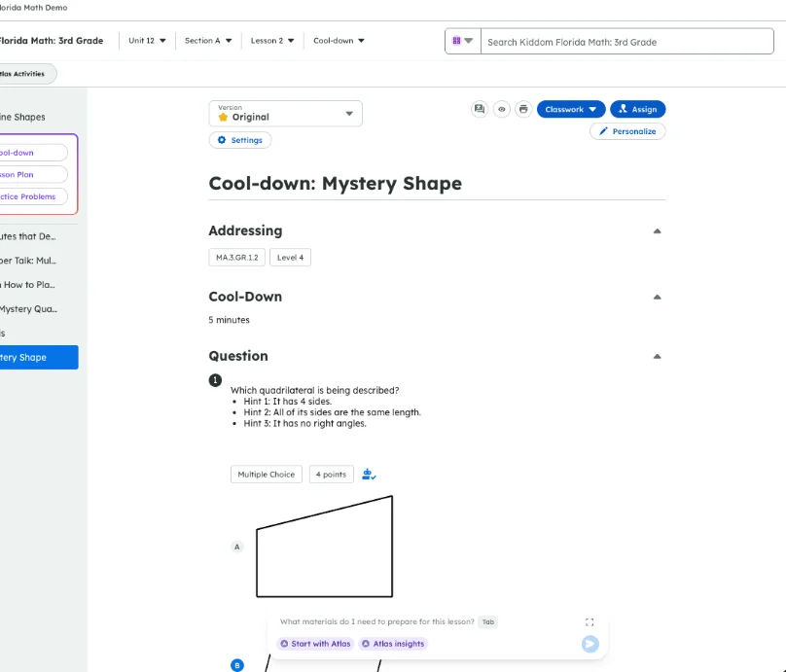
Task: Click the 4 points tag
Action: pos(331,474)
